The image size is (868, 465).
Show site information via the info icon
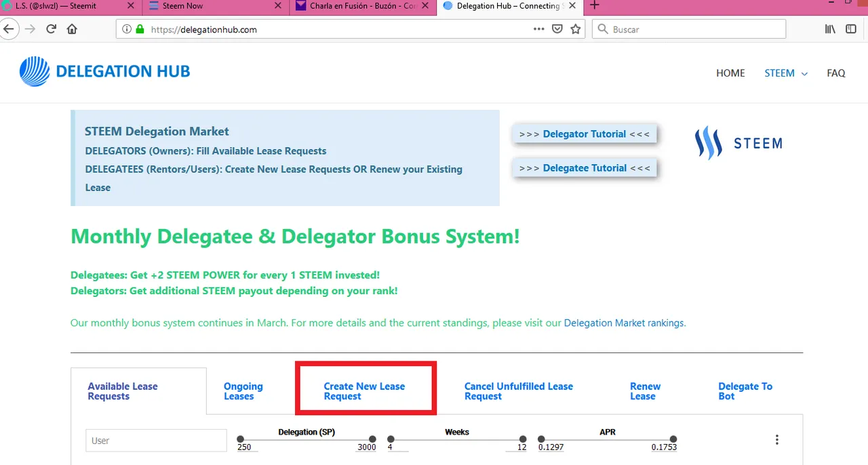point(127,29)
